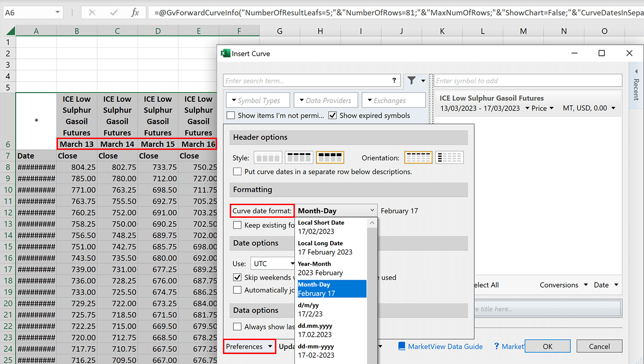This screenshot has width=644, height=364.
Task: Expand the Symbol Types dropdown
Action: 257,101
